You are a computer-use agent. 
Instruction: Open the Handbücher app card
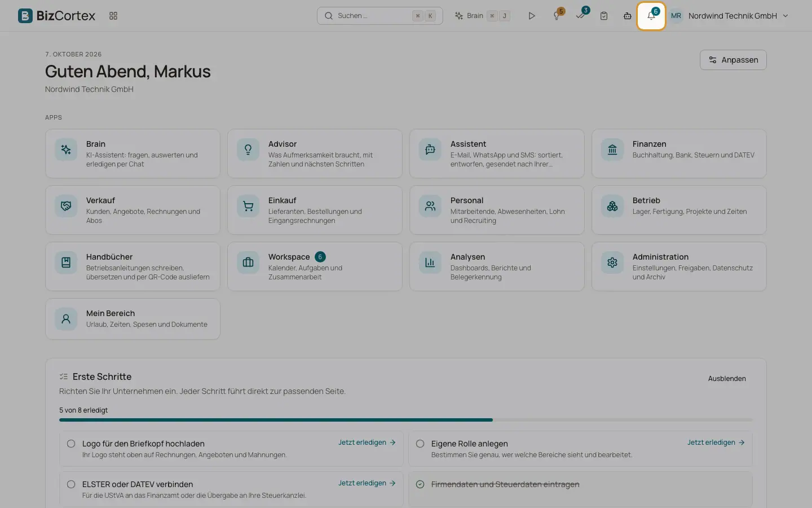click(133, 266)
